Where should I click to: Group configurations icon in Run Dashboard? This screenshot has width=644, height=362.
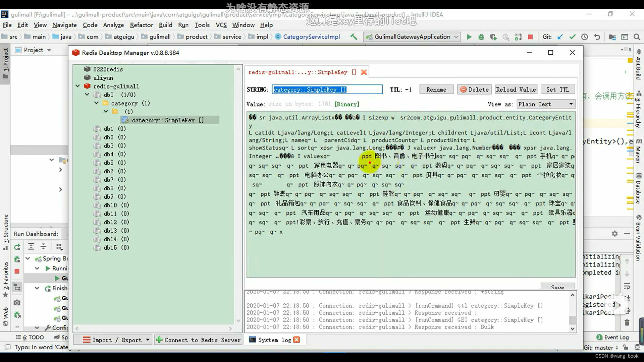(x=59, y=247)
